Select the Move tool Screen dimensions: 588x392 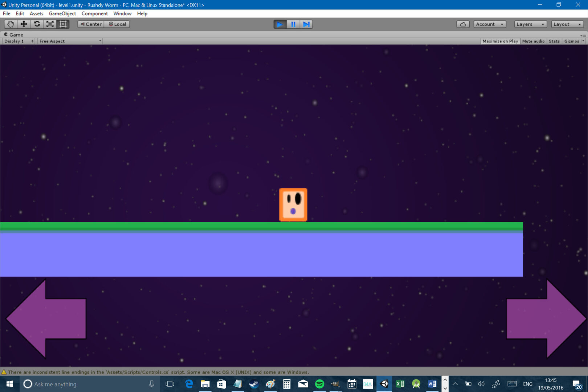(x=24, y=24)
